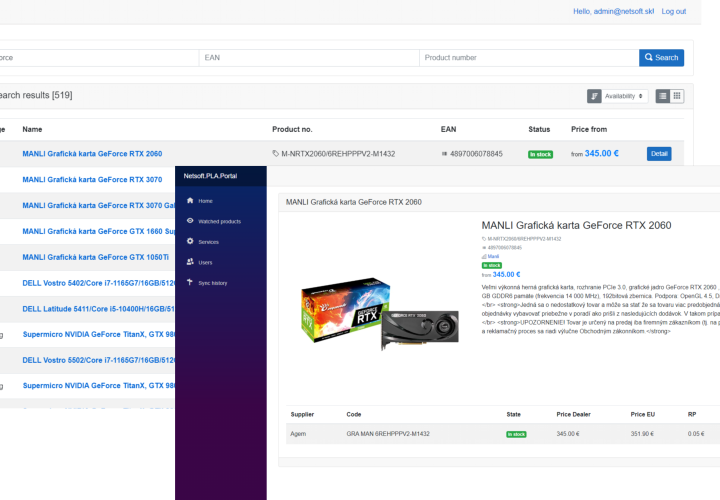Click the Search button
Image resolution: width=720 pixels, height=500 pixels.
[x=661, y=57]
